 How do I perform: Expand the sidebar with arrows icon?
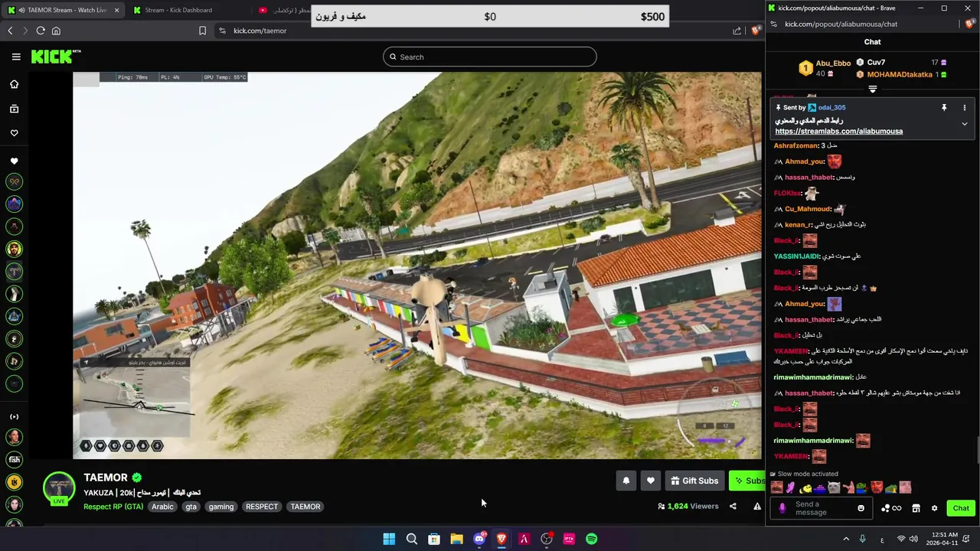(14, 416)
